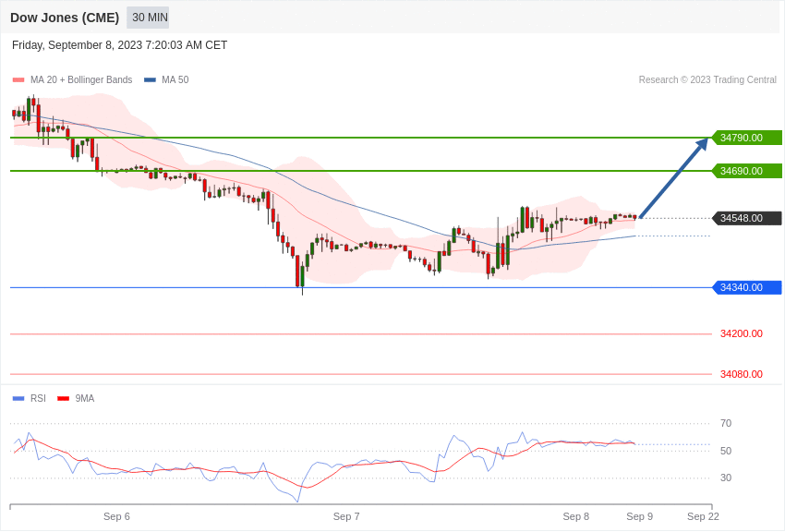Click the MA 50 blue swatch

coord(150,80)
